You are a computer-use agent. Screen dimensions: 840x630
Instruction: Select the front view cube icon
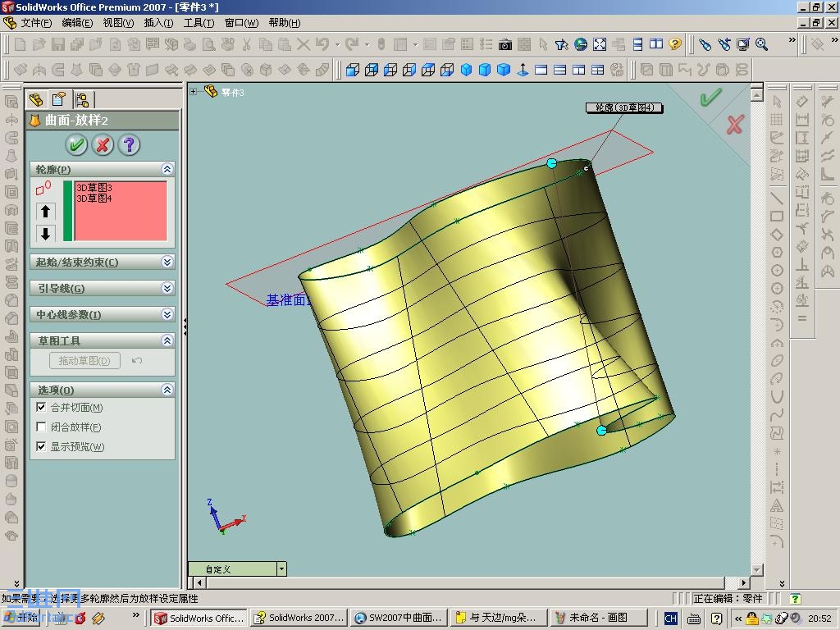[x=353, y=71]
